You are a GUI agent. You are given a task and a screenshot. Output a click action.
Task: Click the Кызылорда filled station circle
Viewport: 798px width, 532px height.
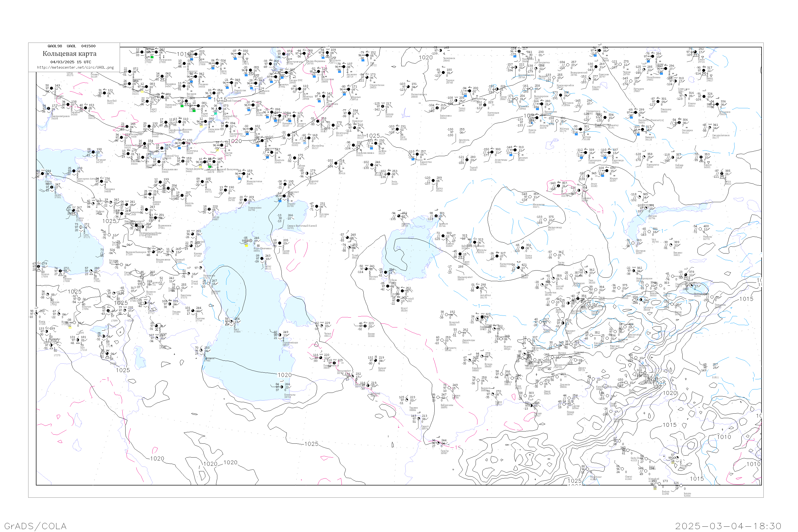pos(497,256)
